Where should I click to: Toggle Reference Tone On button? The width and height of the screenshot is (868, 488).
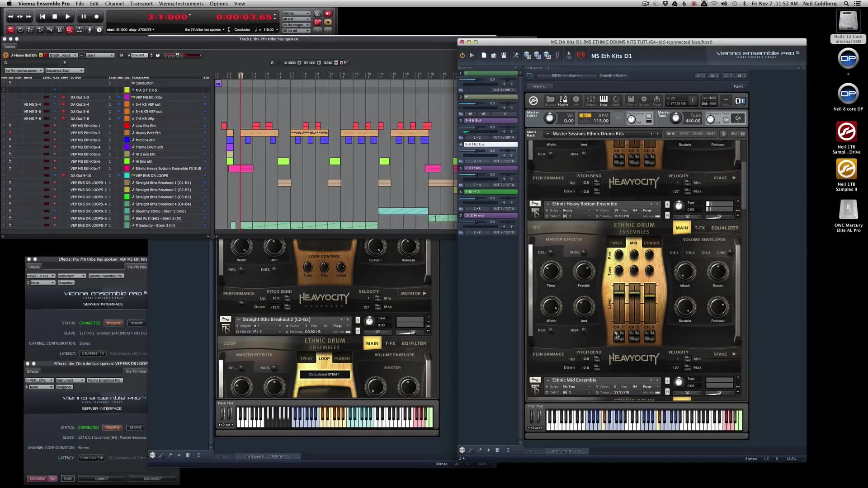pos(726,119)
